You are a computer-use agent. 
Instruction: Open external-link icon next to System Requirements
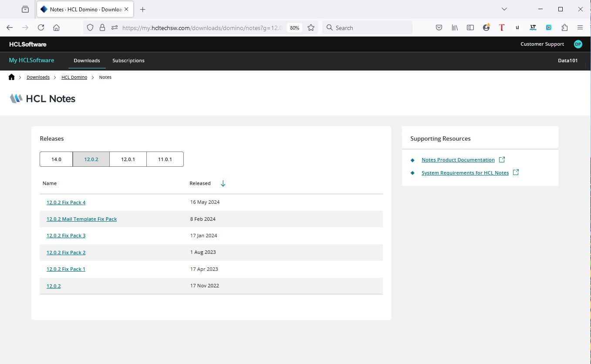(516, 172)
